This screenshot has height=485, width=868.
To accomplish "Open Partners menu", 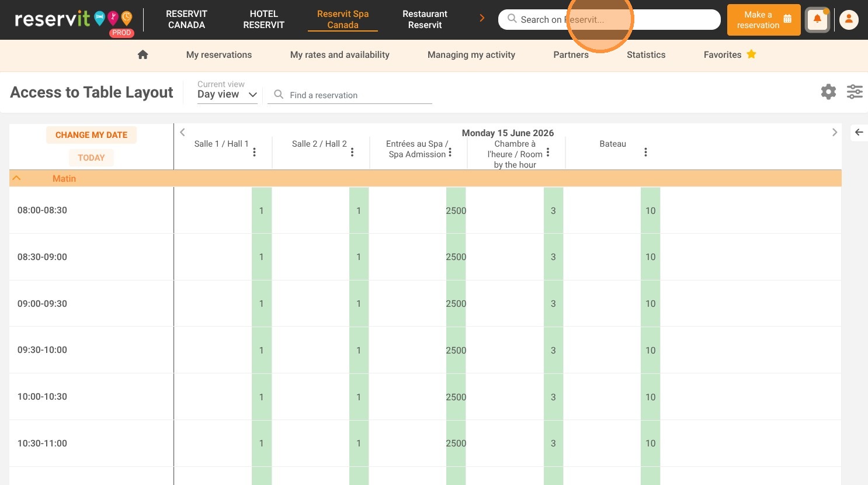I will point(571,54).
